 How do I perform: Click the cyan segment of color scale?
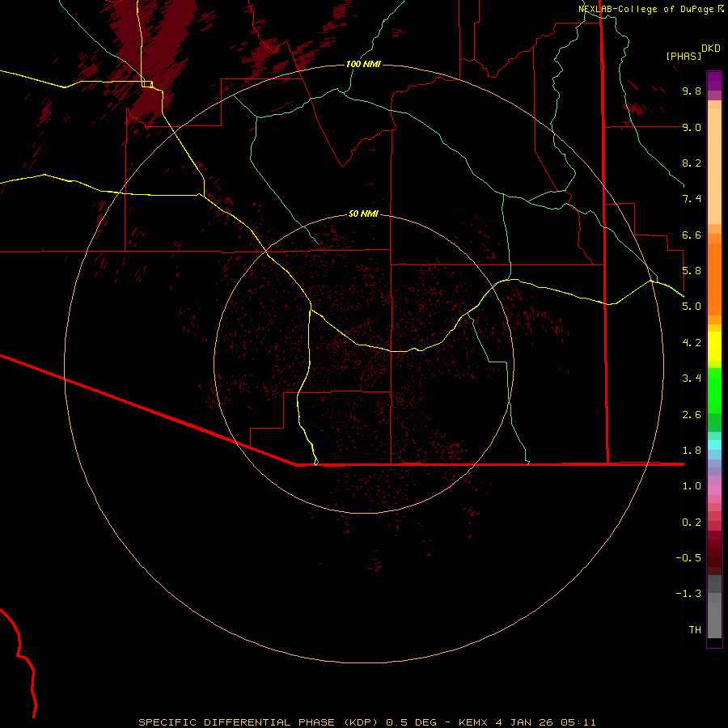point(714,445)
